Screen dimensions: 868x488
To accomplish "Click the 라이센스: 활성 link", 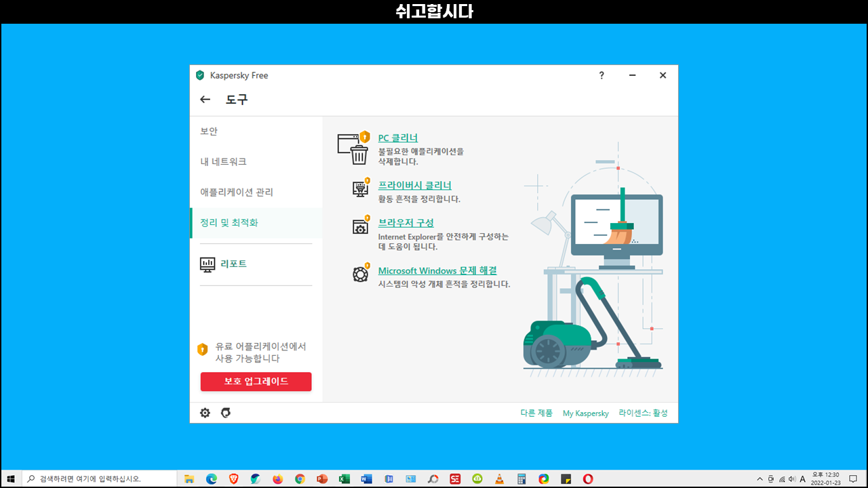I will pyautogui.click(x=643, y=413).
